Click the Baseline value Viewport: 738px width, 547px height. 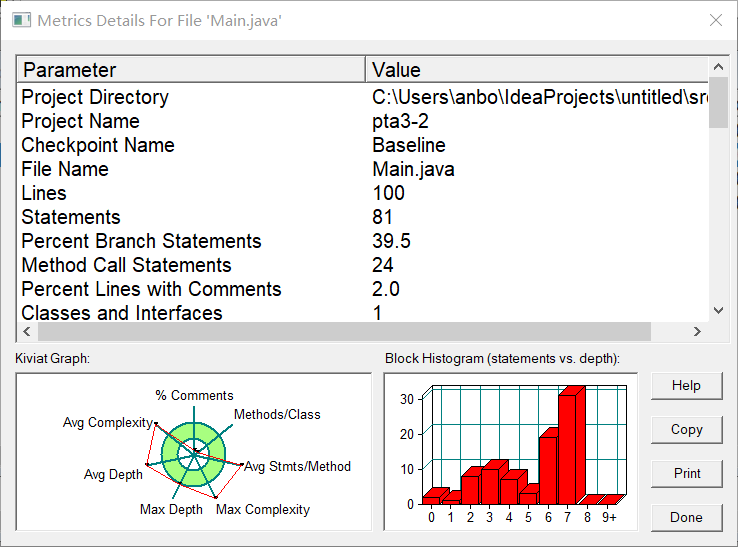409,145
